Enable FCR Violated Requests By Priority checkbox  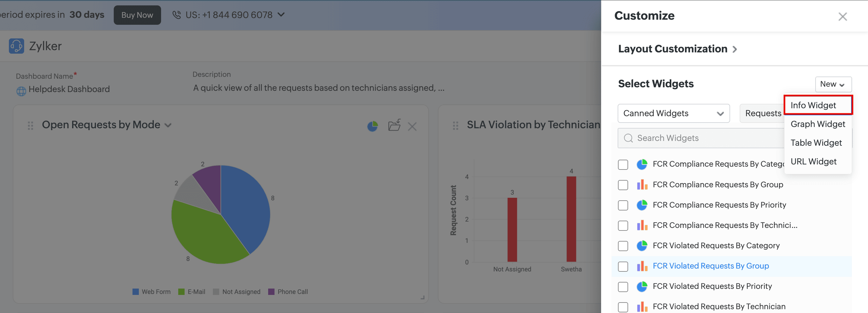[623, 287]
